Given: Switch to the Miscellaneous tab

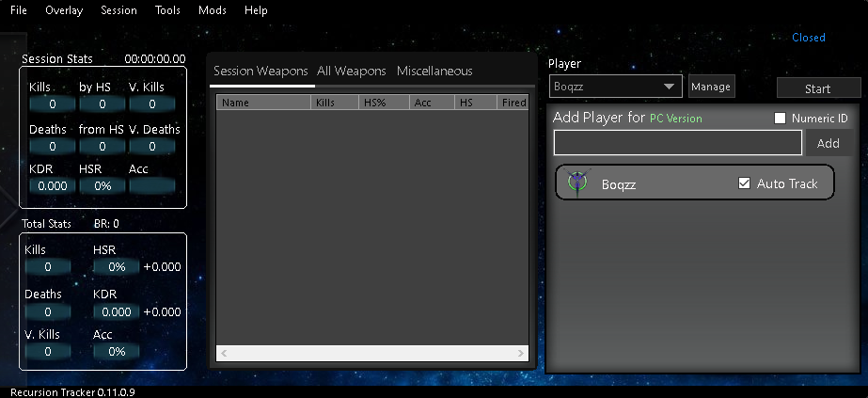Looking at the screenshot, I should (434, 72).
